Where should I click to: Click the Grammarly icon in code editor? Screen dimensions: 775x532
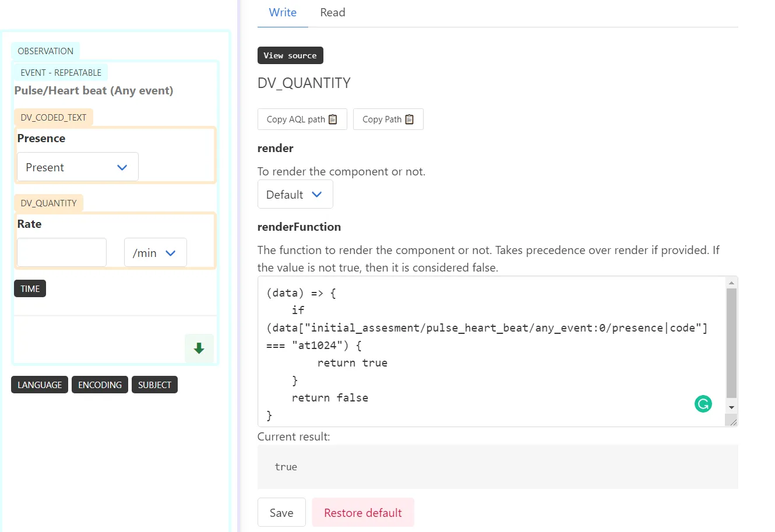(703, 404)
